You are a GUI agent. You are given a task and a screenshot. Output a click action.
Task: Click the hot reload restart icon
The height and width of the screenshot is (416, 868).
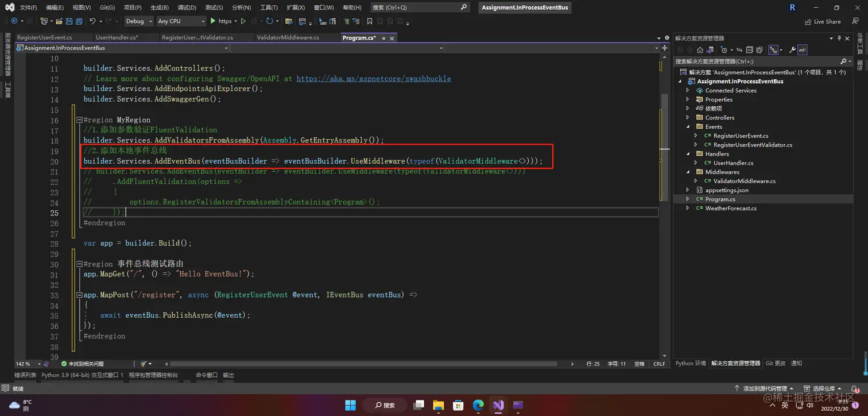269,21
